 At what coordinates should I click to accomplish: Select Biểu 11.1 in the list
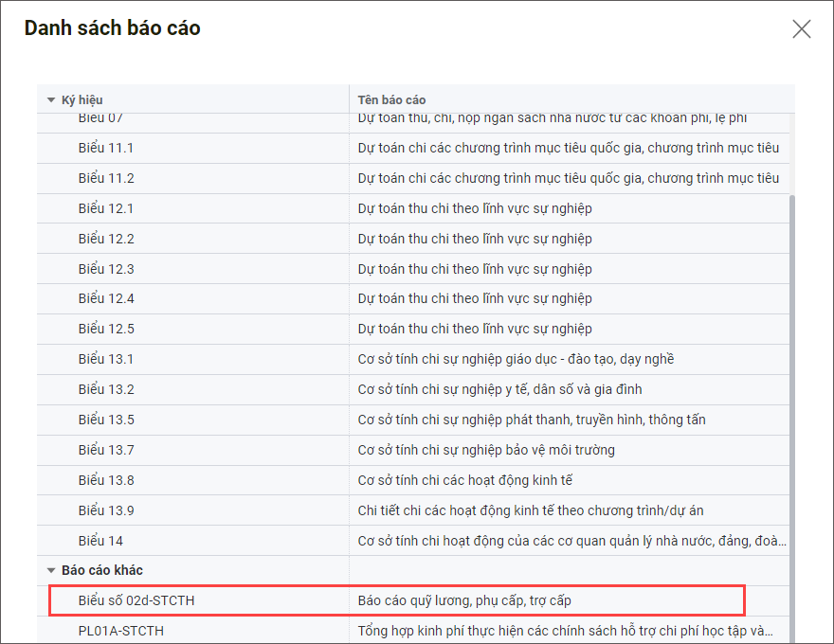[106, 148]
